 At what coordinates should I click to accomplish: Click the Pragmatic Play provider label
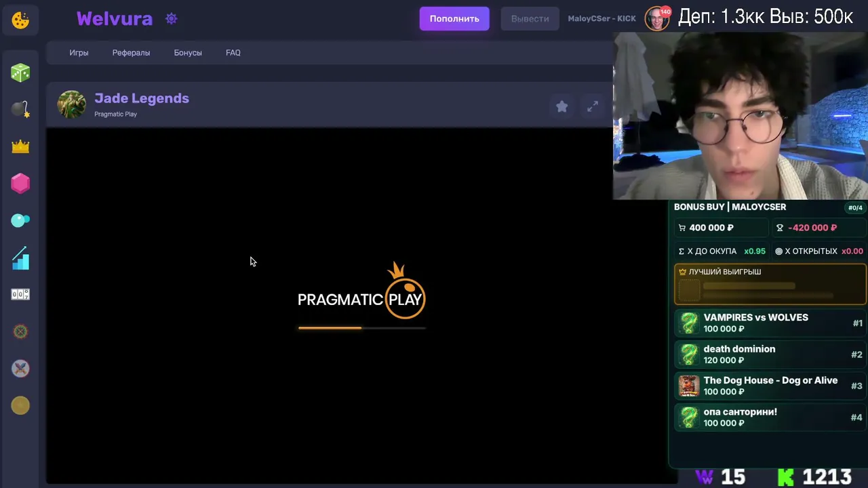click(115, 114)
